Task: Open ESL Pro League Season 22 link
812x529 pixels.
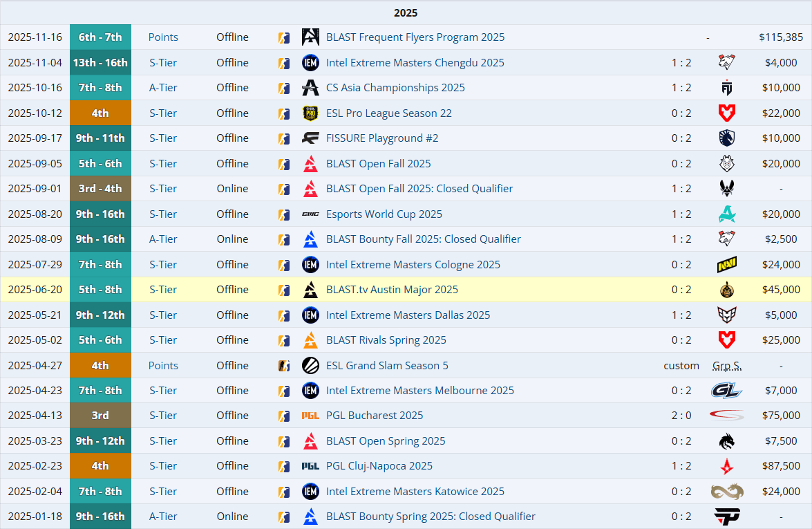Action: click(389, 113)
